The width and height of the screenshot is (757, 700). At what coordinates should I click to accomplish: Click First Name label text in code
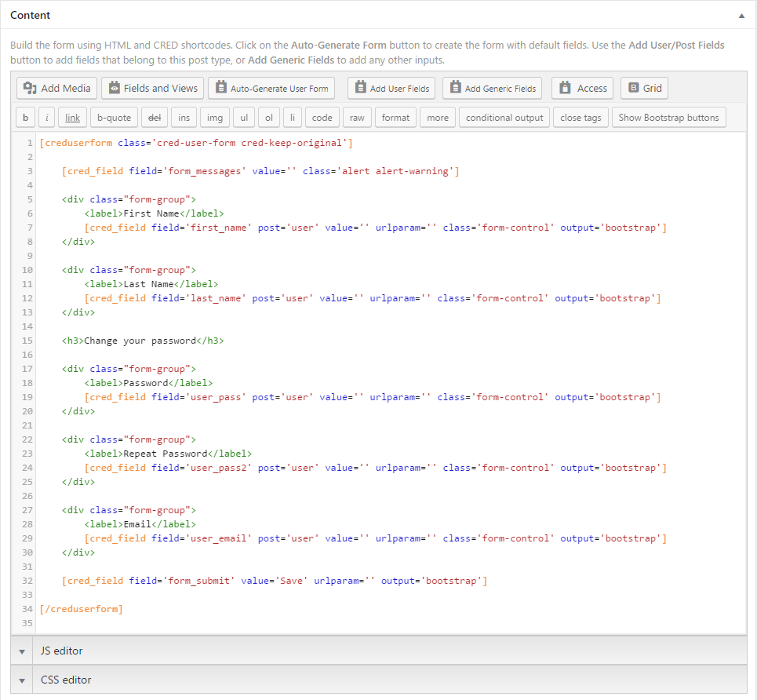pyautogui.click(x=151, y=213)
